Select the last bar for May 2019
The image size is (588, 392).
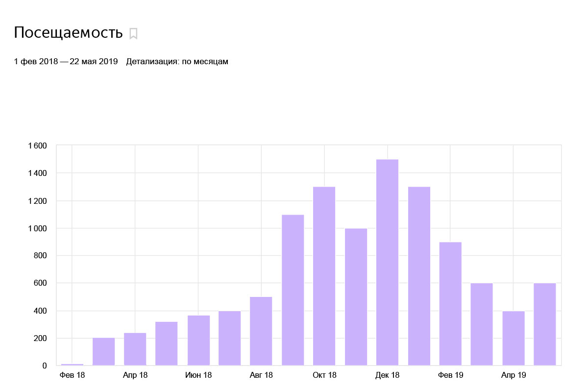click(544, 324)
